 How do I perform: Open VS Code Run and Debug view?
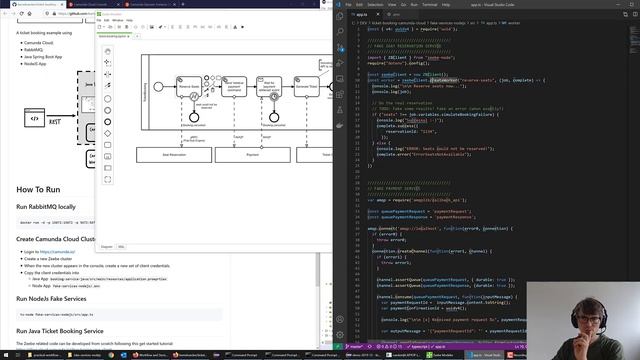[340, 63]
